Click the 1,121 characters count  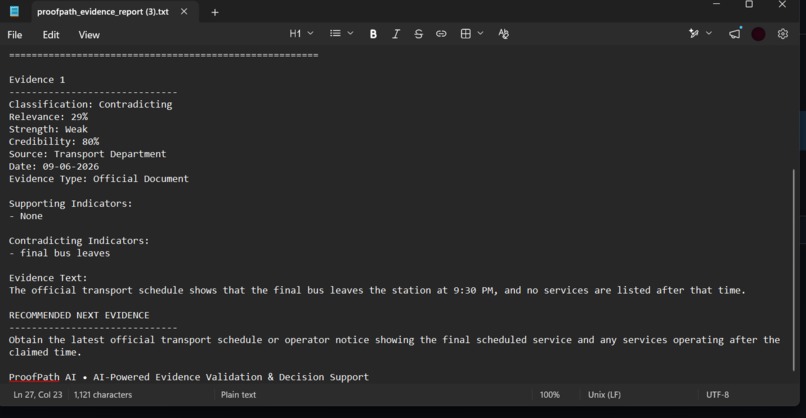(x=103, y=395)
